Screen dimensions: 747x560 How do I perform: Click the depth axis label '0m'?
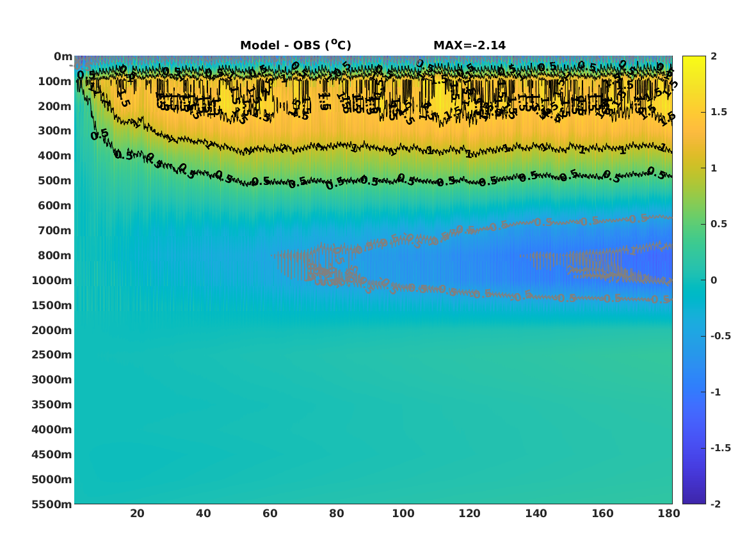(62, 57)
